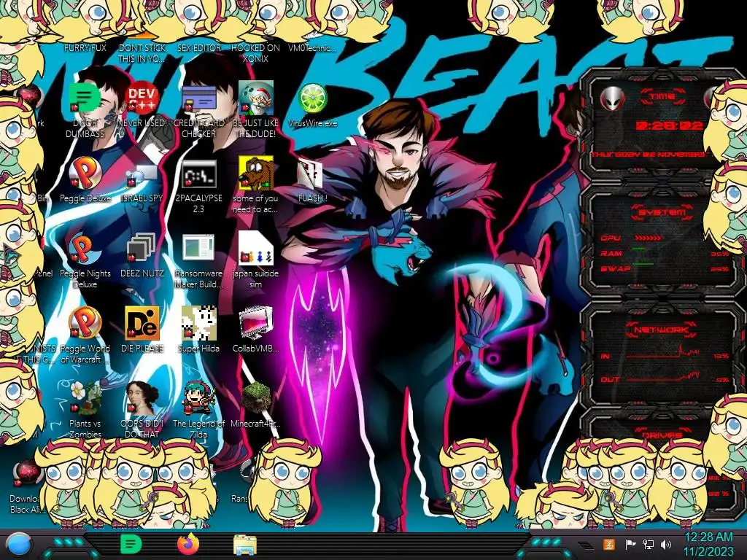The height and width of the screenshot is (560, 747).
Task: Click the SEX EDITOR icon label
Action: (198, 48)
